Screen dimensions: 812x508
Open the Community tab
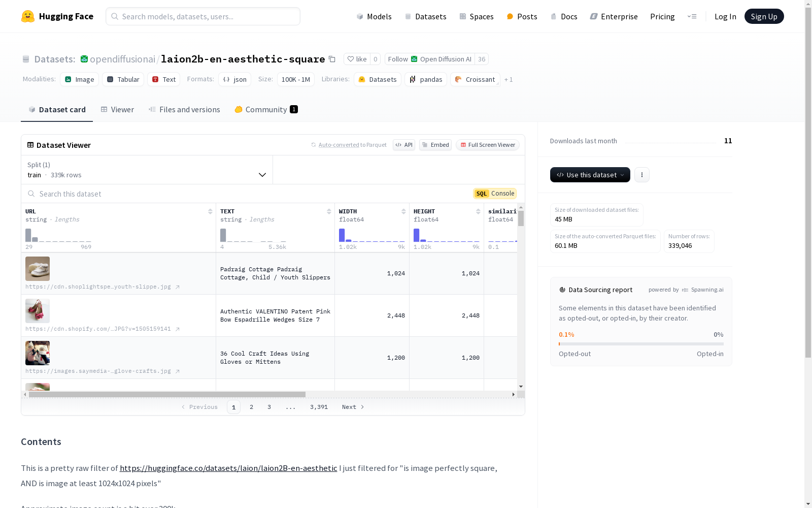coord(266,110)
